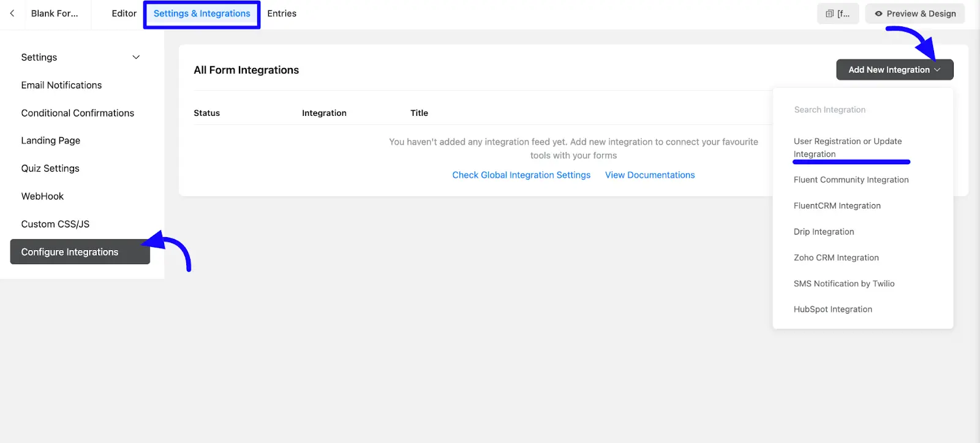Screen dimensions: 980x443
Task: Click the shortcode copy icon button
Action: pos(837,13)
